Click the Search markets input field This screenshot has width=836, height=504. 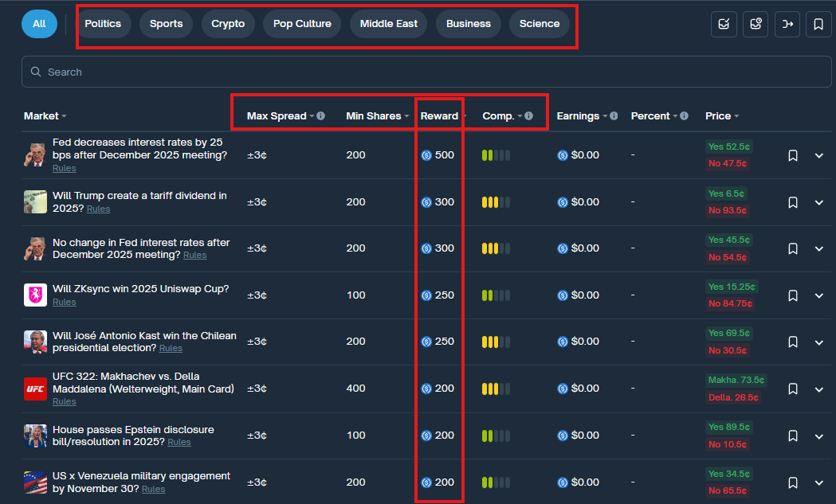coord(426,72)
